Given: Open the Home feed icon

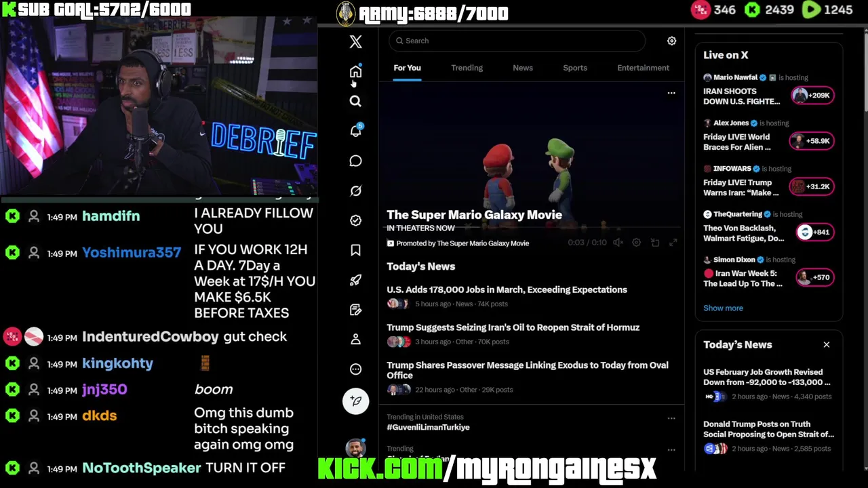Looking at the screenshot, I should click(x=355, y=72).
